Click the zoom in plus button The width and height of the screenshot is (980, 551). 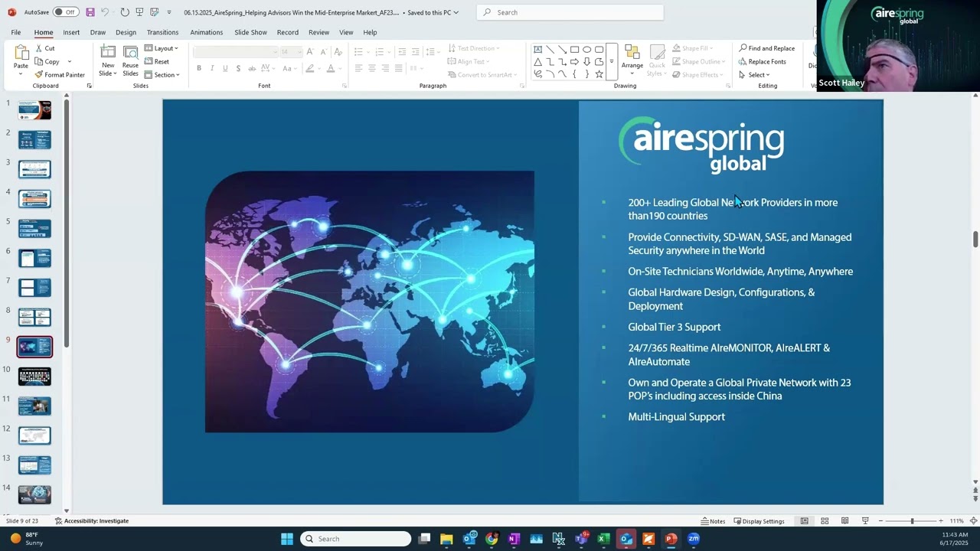click(941, 521)
